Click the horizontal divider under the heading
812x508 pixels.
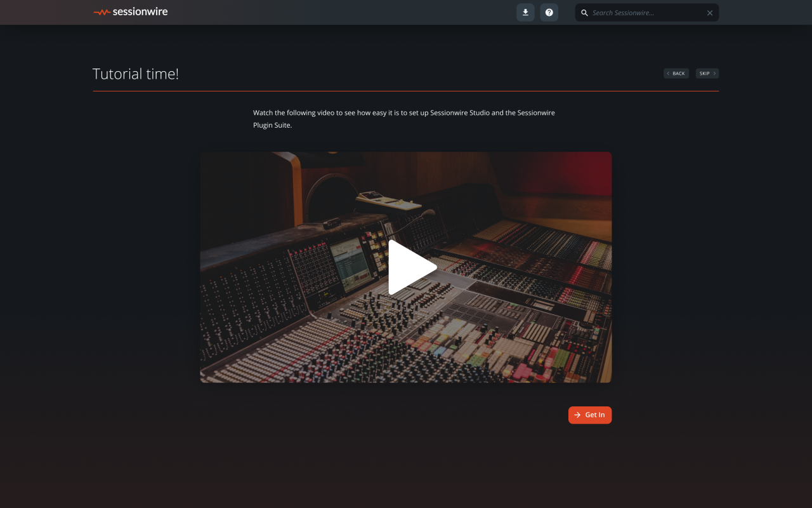[406, 91]
